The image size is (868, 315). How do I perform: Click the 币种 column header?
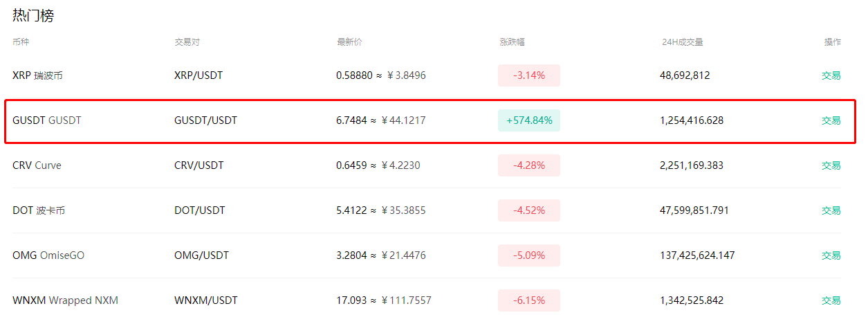[x=21, y=42]
